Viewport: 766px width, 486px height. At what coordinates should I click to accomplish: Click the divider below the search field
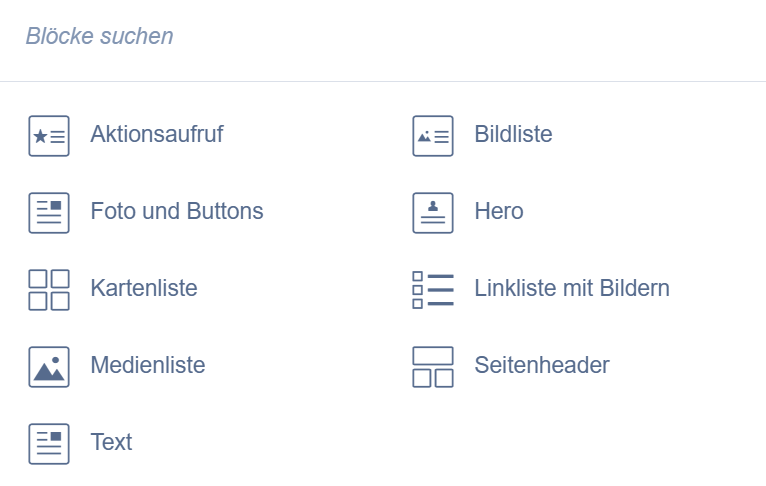click(383, 81)
